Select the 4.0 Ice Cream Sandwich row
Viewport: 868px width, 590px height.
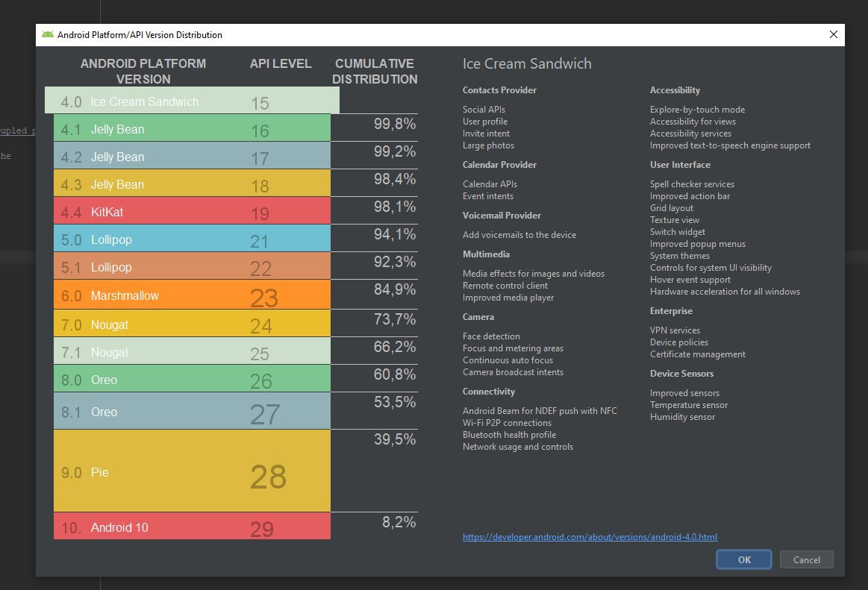(192, 101)
